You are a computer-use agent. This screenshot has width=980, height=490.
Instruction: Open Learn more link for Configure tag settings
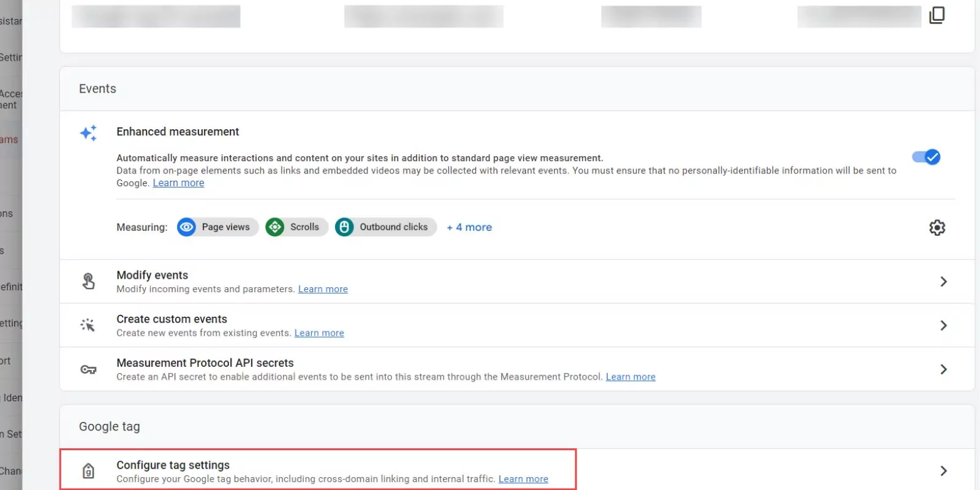pos(523,479)
